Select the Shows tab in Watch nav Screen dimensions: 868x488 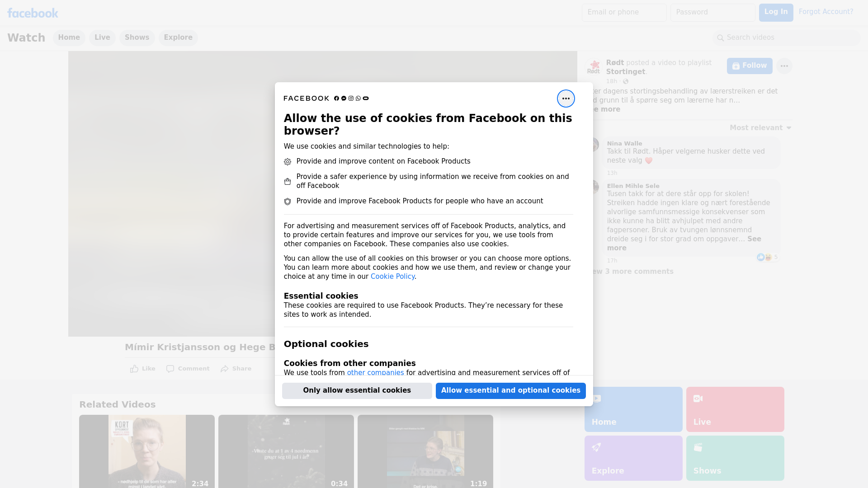pyautogui.click(x=137, y=38)
